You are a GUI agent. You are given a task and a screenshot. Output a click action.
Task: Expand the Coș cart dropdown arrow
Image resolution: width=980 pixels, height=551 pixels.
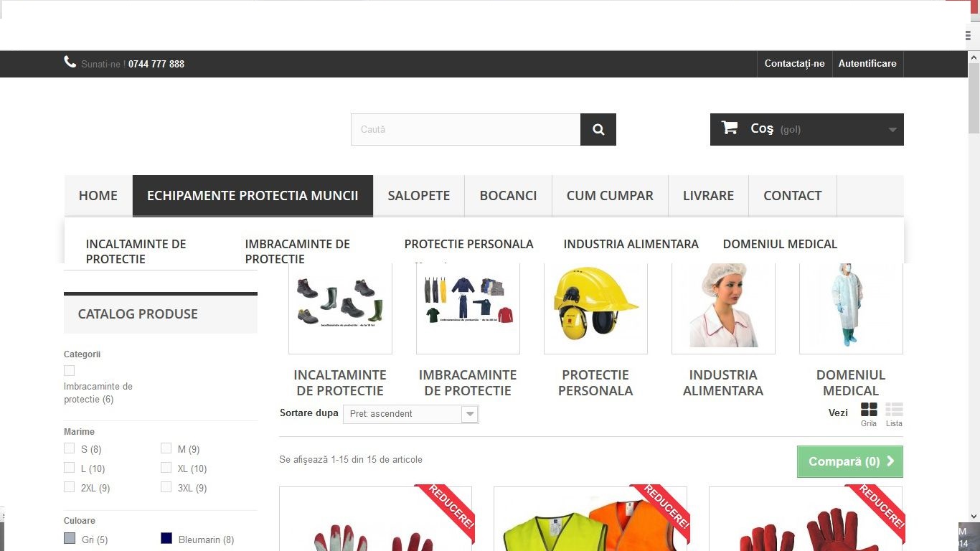click(892, 130)
